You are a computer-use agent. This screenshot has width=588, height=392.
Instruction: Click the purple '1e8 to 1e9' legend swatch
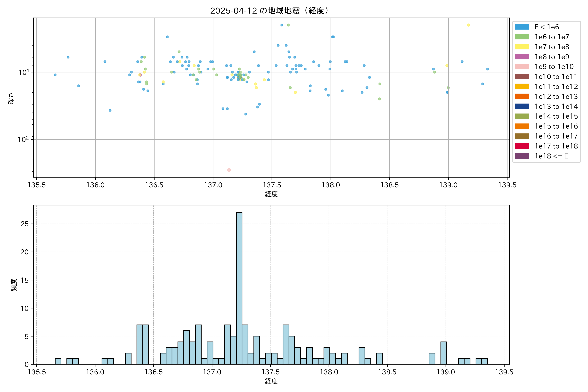(522, 57)
